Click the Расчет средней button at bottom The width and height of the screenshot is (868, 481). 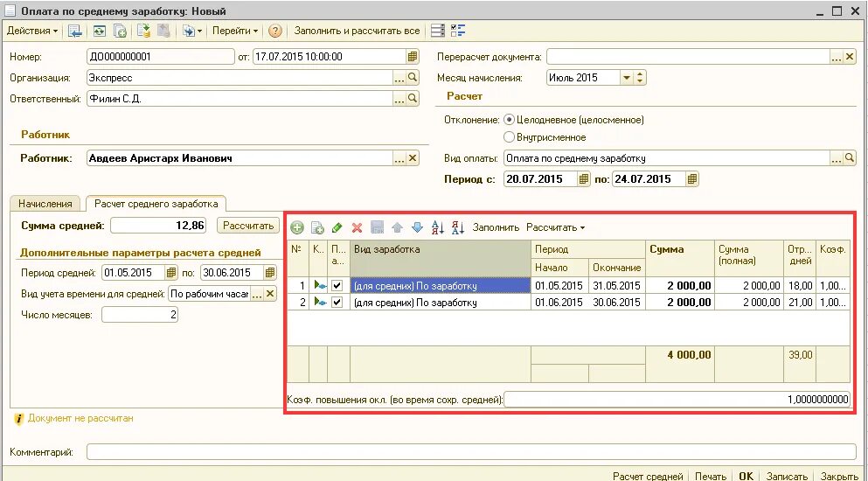tap(648, 476)
